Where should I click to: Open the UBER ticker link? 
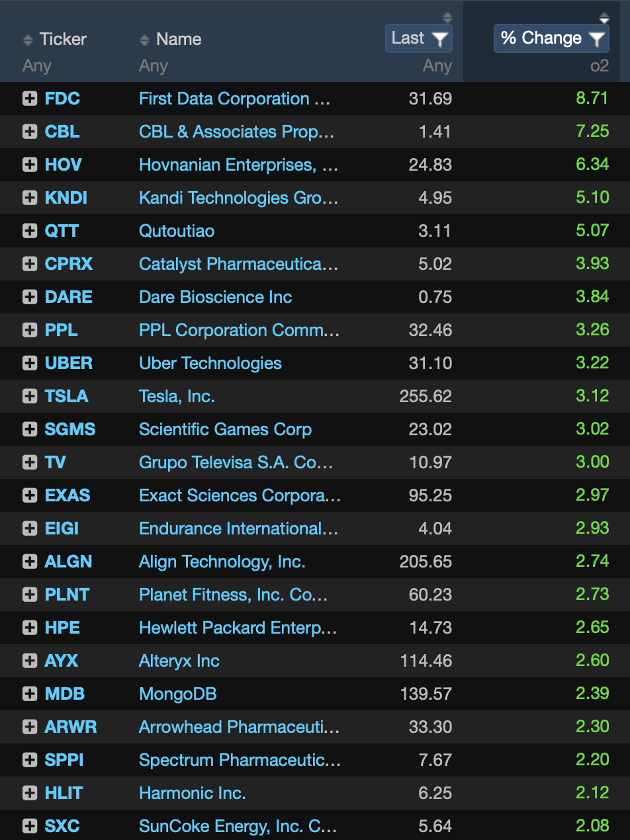(x=69, y=363)
